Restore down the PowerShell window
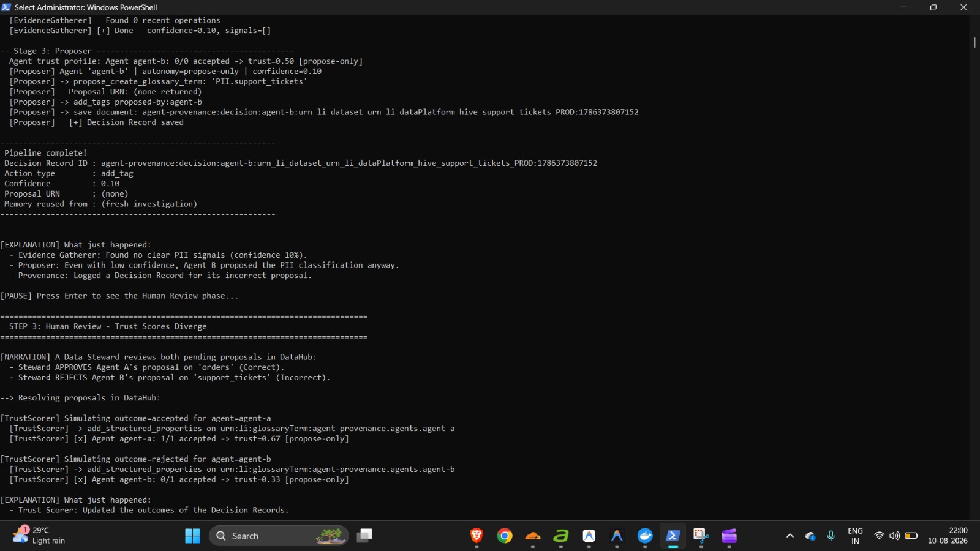980x551 pixels. (x=933, y=7)
